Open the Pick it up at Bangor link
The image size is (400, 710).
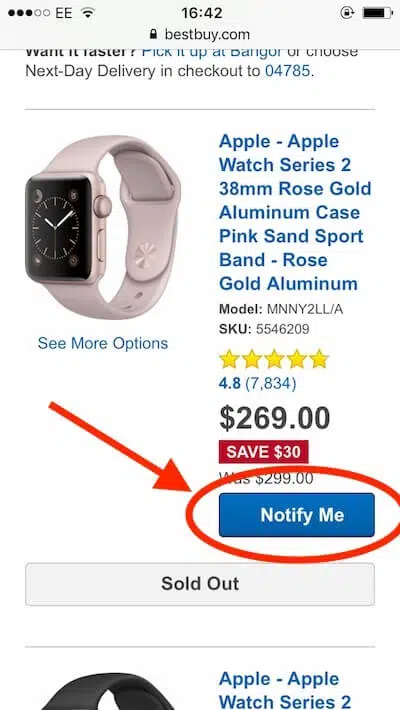tap(212, 52)
